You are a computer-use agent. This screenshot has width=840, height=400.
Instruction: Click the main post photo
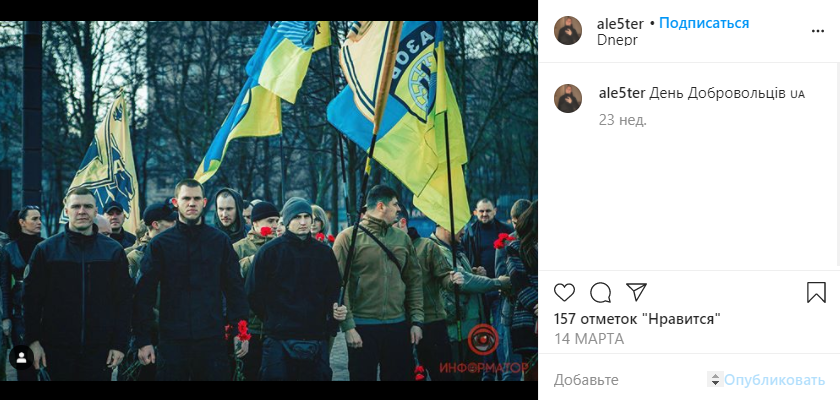click(269, 201)
